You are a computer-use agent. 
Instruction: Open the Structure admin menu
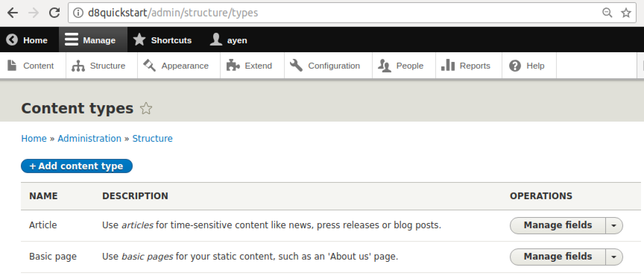point(99,66)
